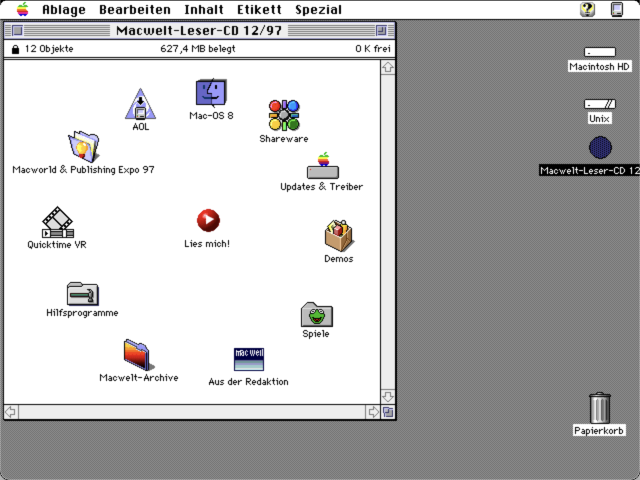Select the AOL installer icon
This screenshot has height=480, width=640.
(140, 104)
